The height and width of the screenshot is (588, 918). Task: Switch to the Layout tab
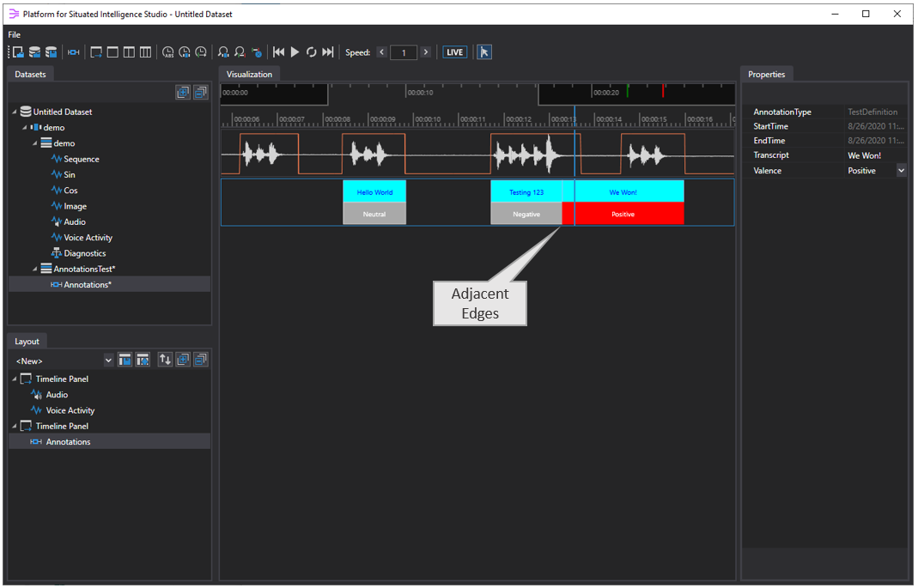[x=27, y=342]
